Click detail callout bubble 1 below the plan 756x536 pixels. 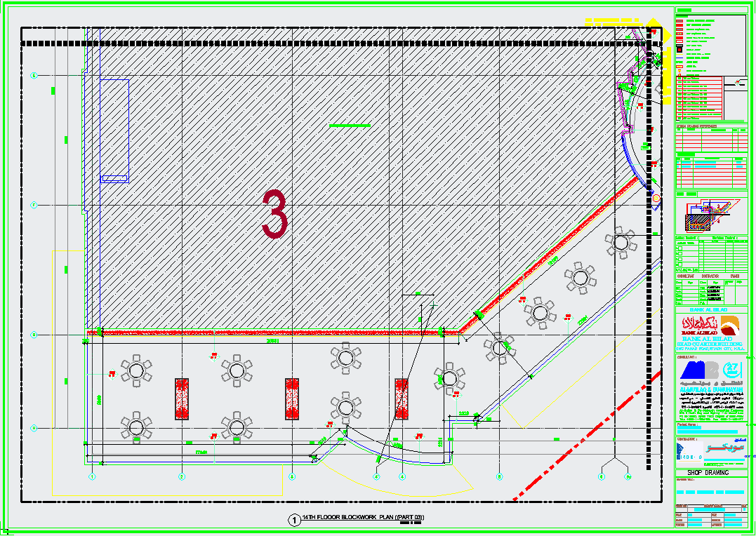click(293, 520)
